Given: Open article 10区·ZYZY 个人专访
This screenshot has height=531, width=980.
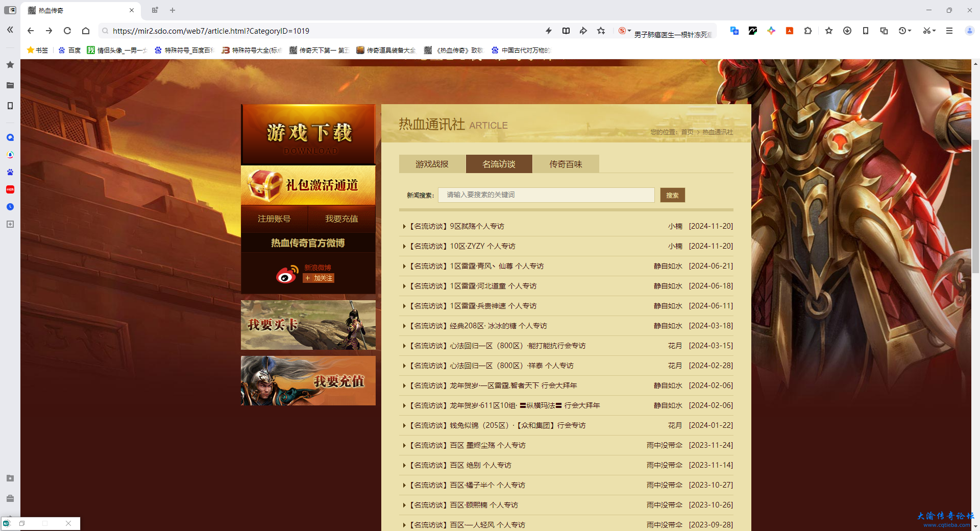Looking at the screenshot, I should 482,246.
